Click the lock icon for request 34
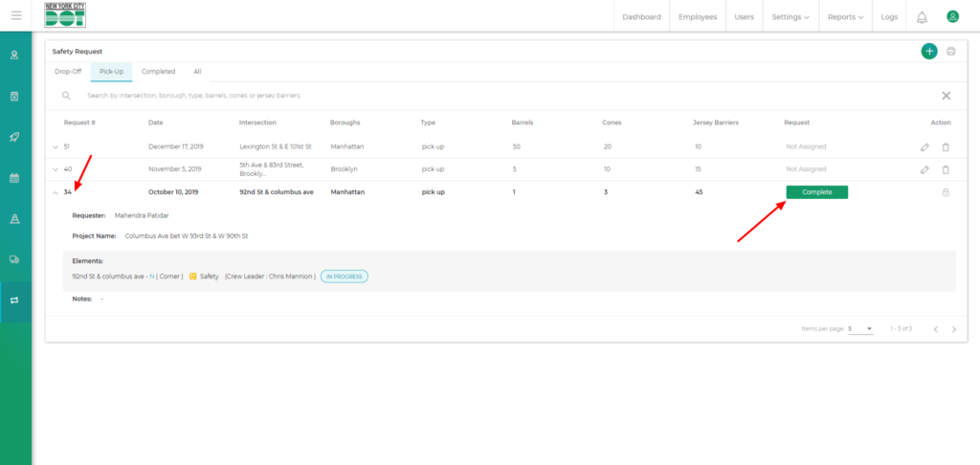 946,192
